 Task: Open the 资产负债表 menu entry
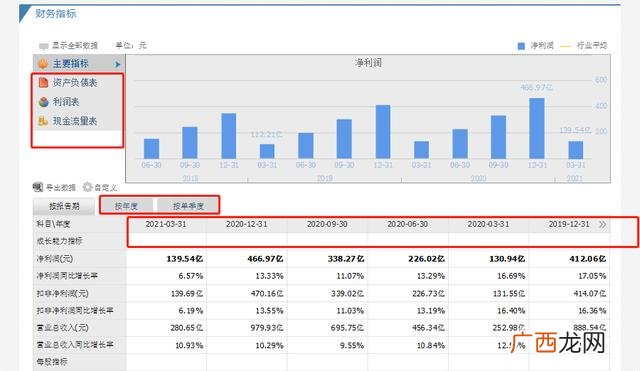coord(75,82)
